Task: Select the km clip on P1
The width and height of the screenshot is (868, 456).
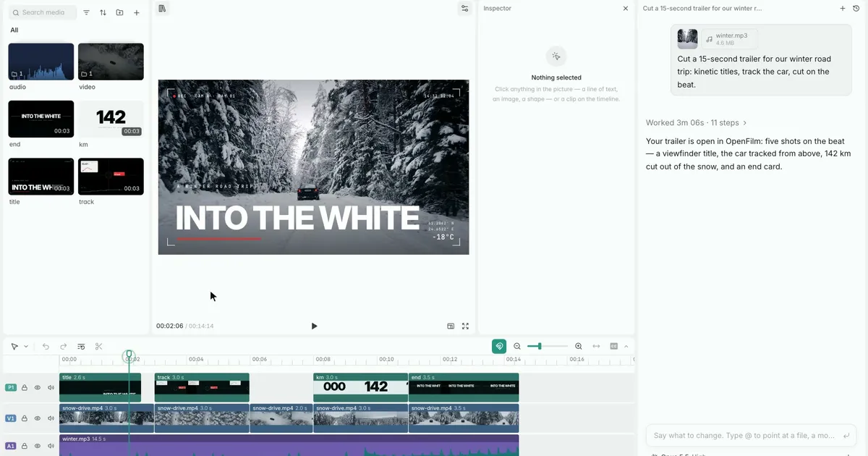Action: [x=360, y=387]
